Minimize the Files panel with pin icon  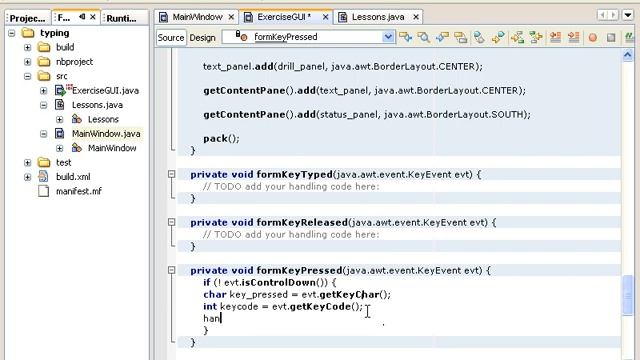pos(82,17)
